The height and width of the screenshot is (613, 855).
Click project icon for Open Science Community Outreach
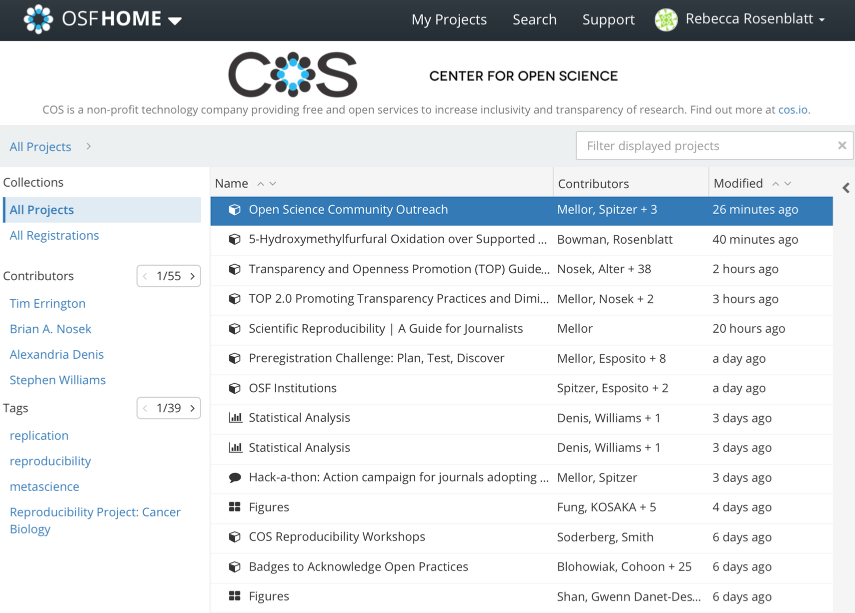[234, 209]
